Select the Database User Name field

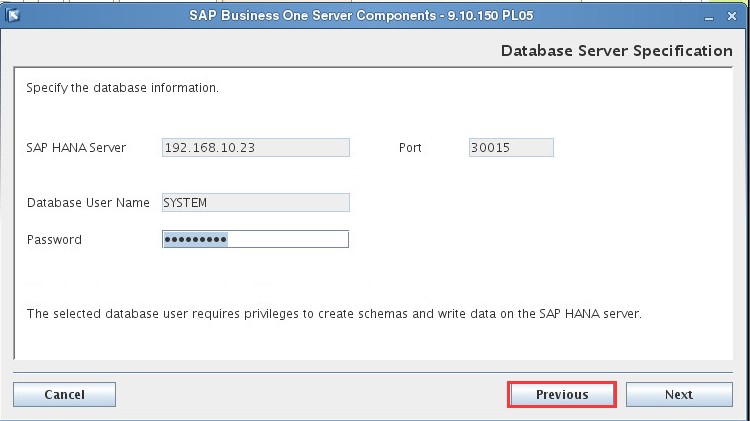click(255, 202)
